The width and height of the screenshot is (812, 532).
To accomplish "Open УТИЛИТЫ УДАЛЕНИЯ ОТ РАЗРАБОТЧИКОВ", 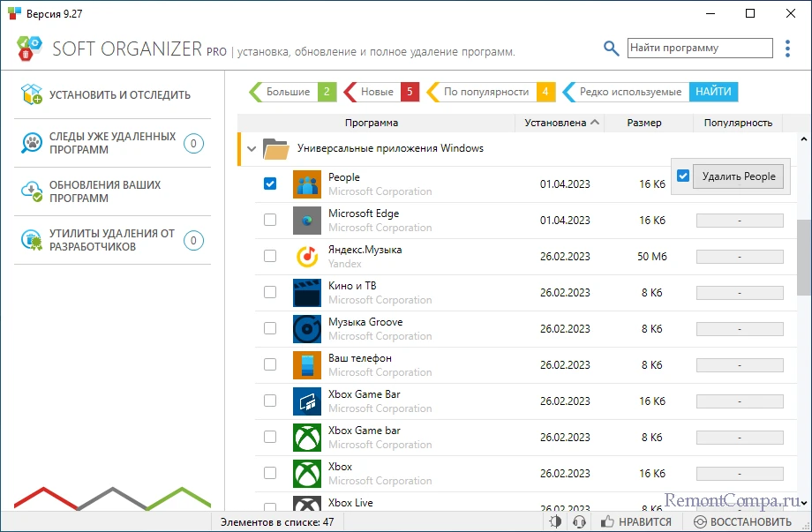I will point(112,240).
